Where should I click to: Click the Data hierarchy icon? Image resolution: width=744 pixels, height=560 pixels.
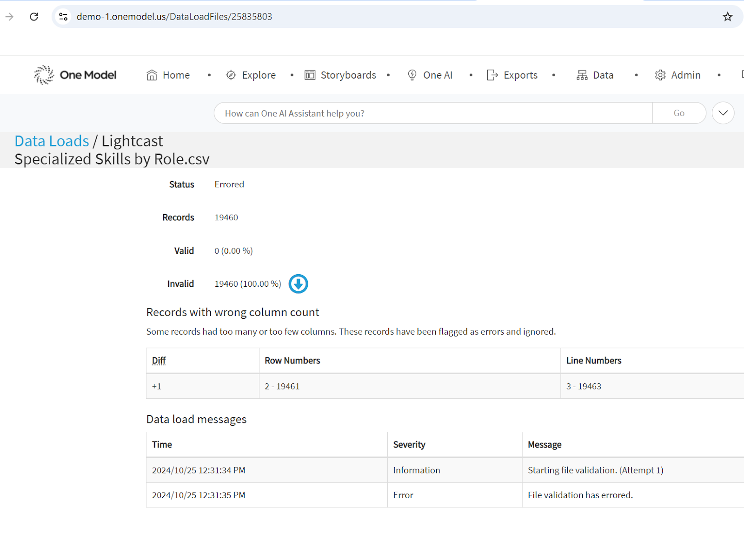[582, 75]
